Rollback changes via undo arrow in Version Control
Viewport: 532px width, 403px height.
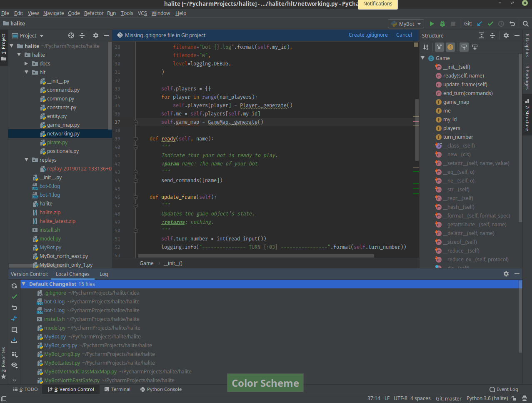click(14, 308)
